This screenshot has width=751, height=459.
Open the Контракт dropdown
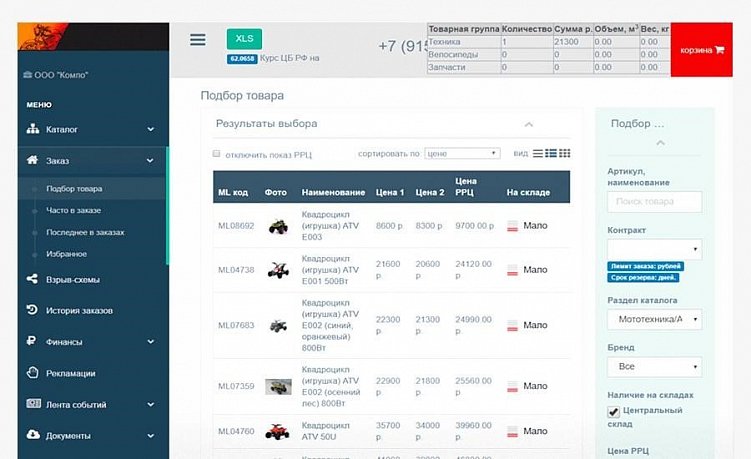(x=654, y=249)
